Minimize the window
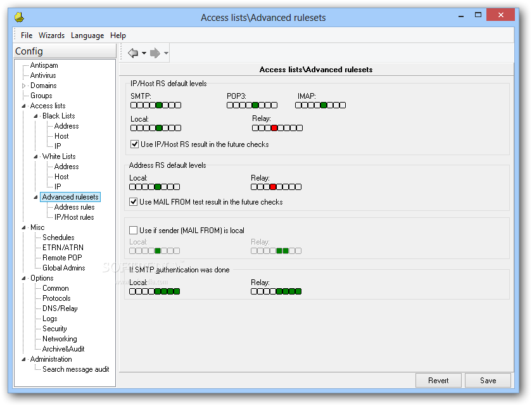Viewport: 532px width, 406px height. pos(461,16)
